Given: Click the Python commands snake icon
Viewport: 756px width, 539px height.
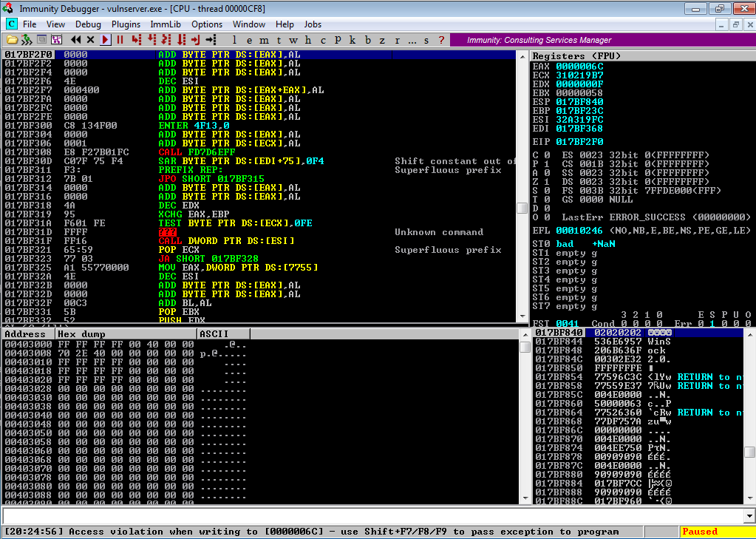Looking at the screenshot, I should [x=27, y=40].
